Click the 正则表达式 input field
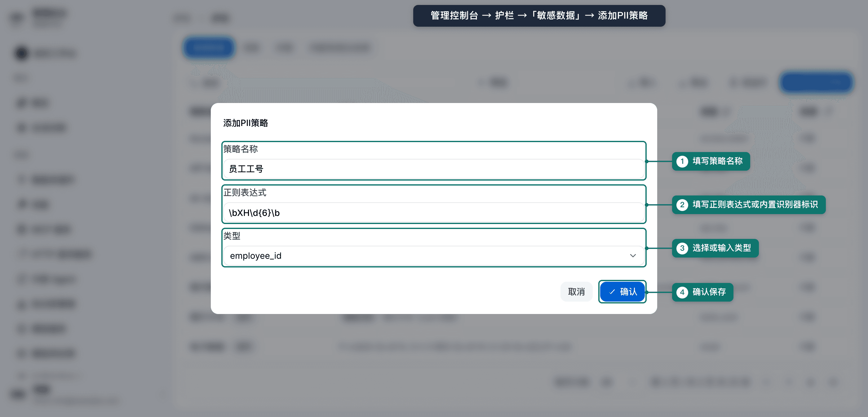Screen dimensions: 868x417 (434, 213)
